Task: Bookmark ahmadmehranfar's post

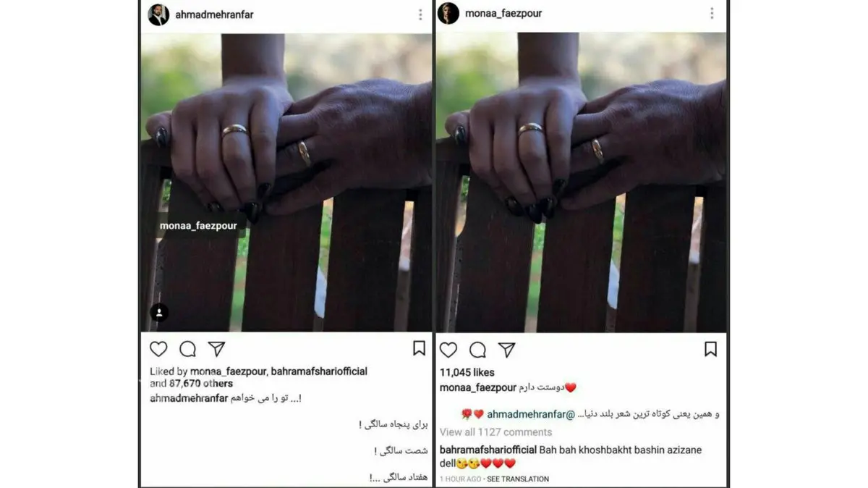Action: (419, 348)
